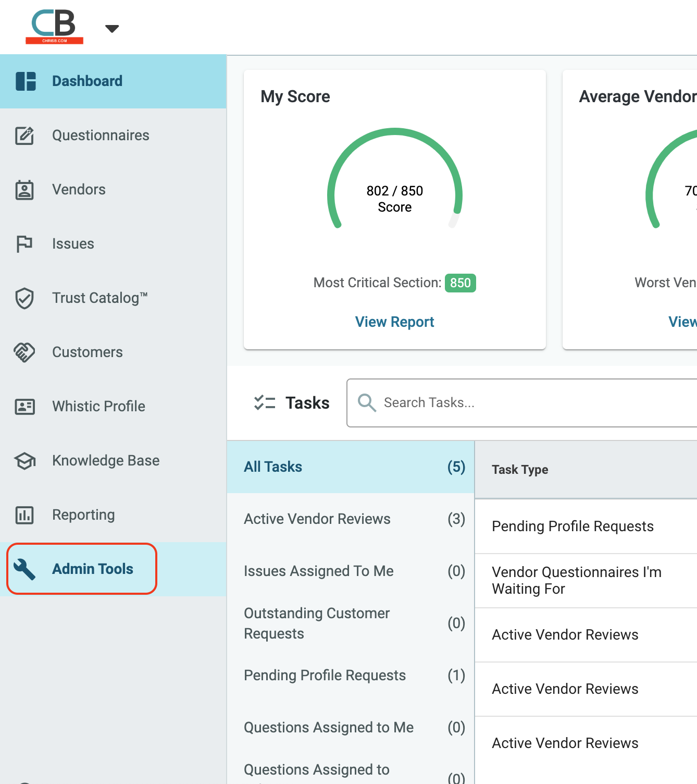Click the search magnifier in Tasks bar
697x784 pixels.
366,402
